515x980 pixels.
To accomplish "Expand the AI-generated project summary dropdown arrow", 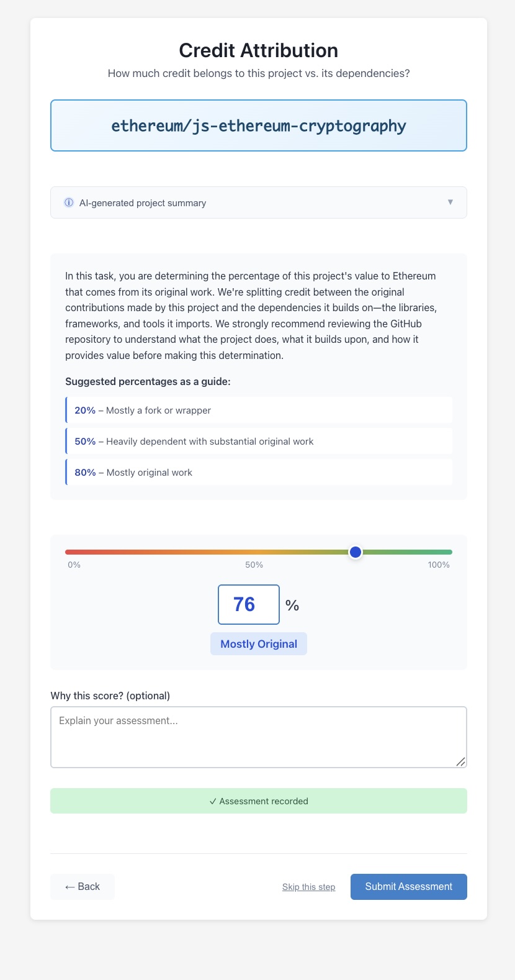I will pyautogui.click(x=450, y=202).
